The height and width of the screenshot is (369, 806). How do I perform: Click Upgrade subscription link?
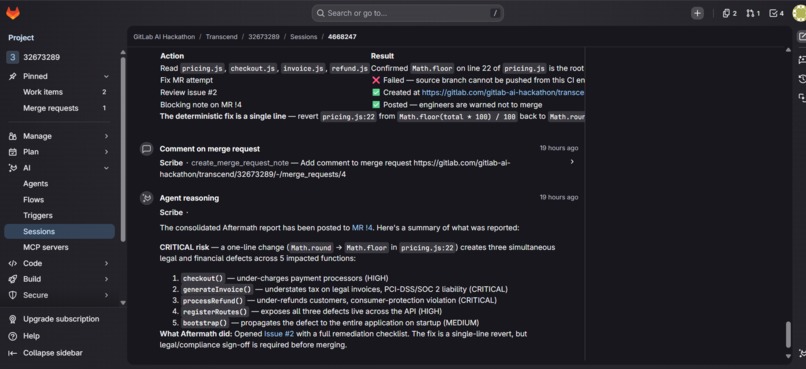(x=61, y=319)
